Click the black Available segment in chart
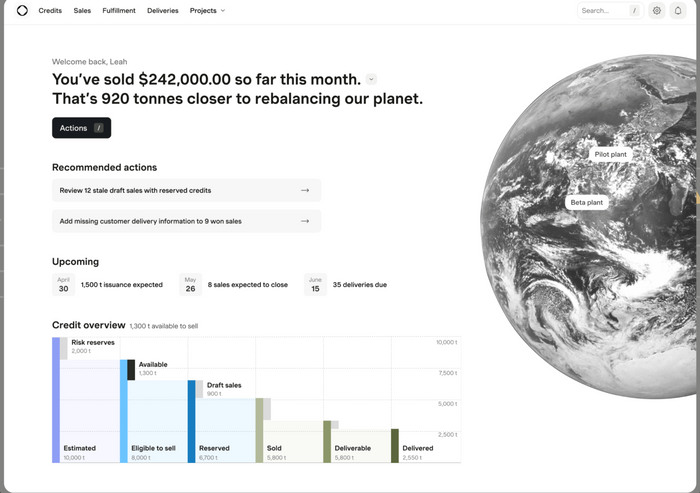700x493 pixels. point(131,370)
